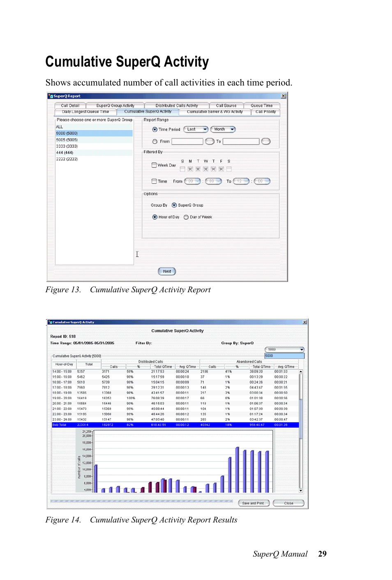The width and height of the screenshot is (392, 580).
Task: Choose 5000 from the open dropdown list
Action: pyautogui.click(x=284, y=356)
